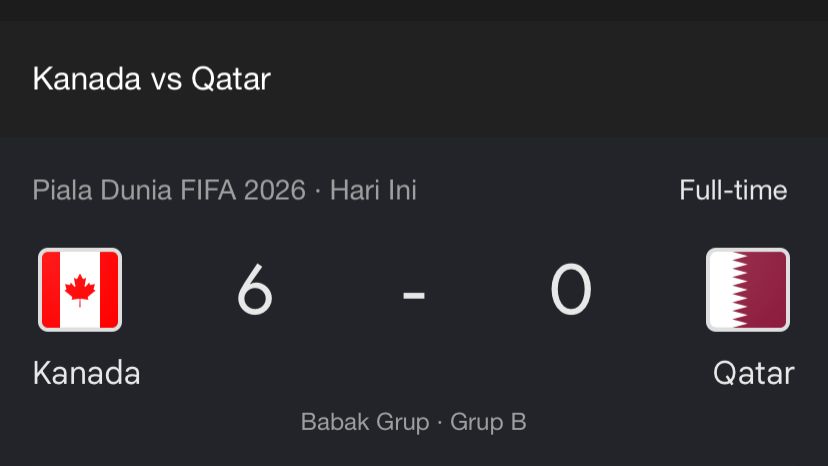The width and height of the screenshot is (828, 466).
Task: Tap the maroon section of Qatar's flag
Action: coord(767,290)
